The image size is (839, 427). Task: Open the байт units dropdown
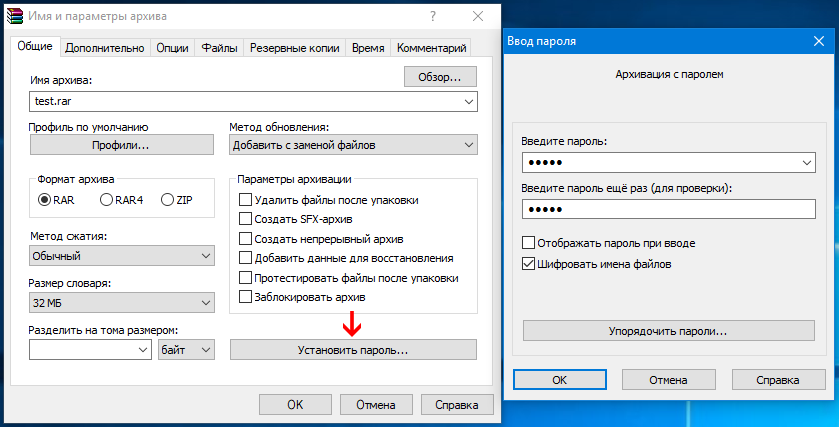pos(186,350)
